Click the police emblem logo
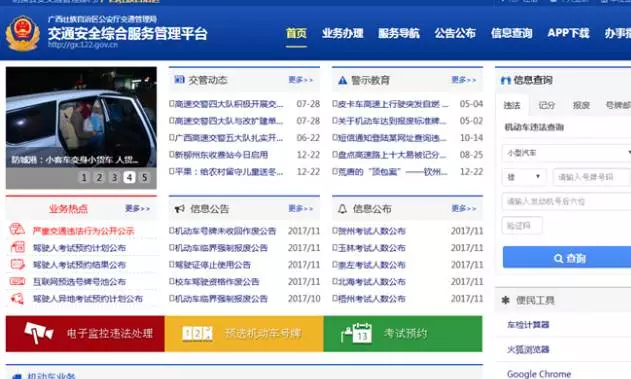 (23, 33)
